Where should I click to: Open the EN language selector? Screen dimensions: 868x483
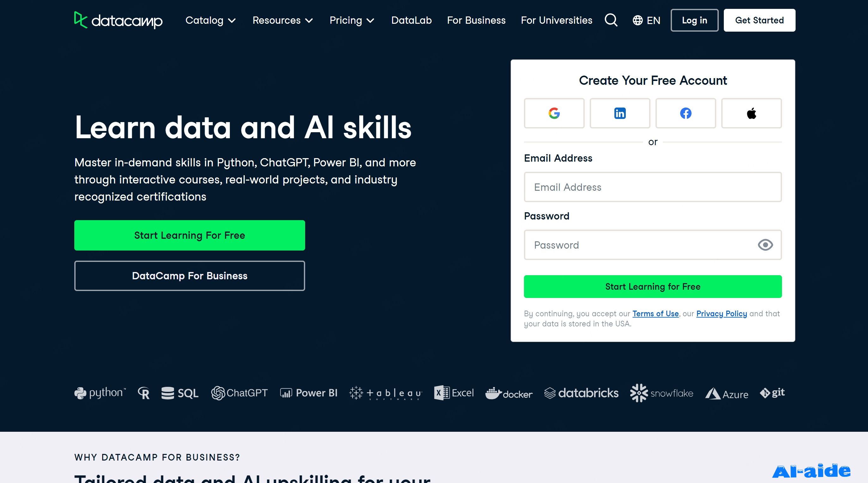coord(646,20)
